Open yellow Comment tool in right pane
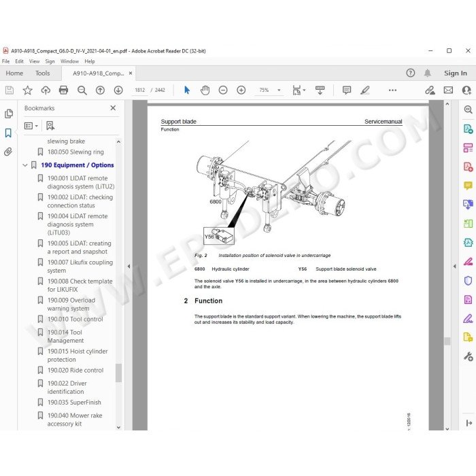The width and height of the screenshot is (476, 476). (468, 186)
